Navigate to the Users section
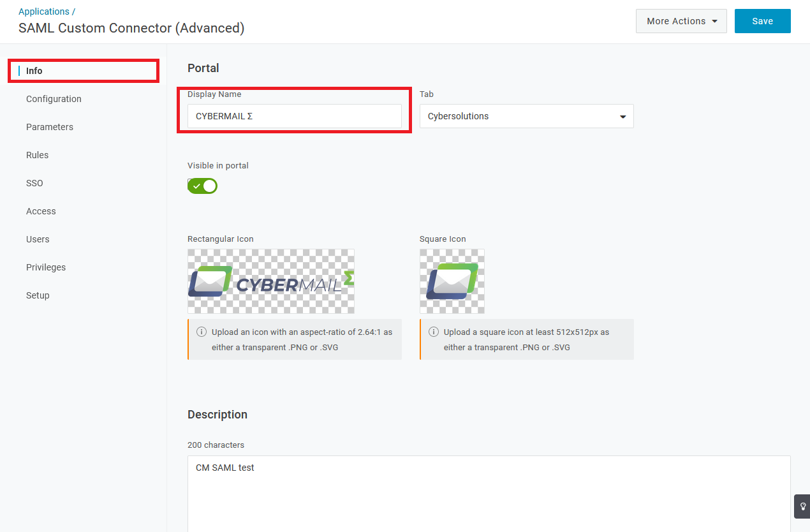 [x=38, y=239]
